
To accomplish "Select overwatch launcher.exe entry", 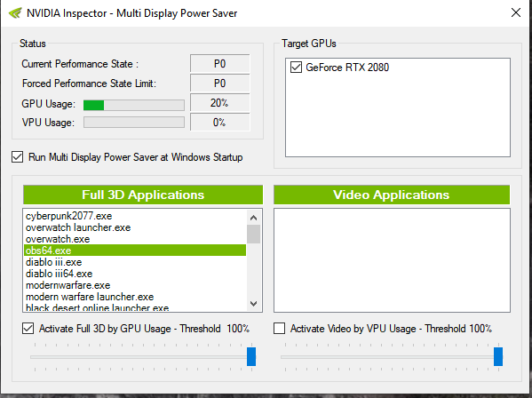I will [135, 227].
